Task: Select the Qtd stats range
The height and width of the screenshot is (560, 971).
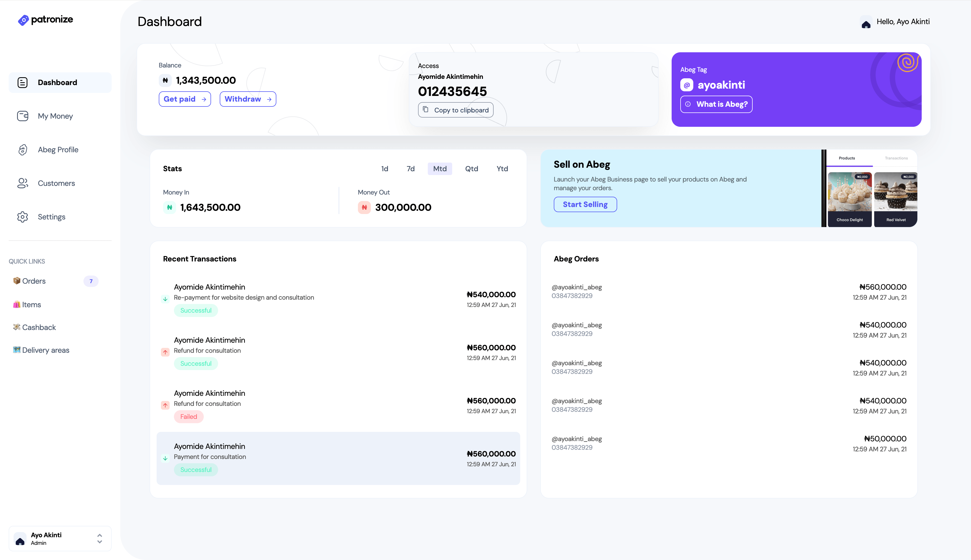Action: click(x=471, y=169)
